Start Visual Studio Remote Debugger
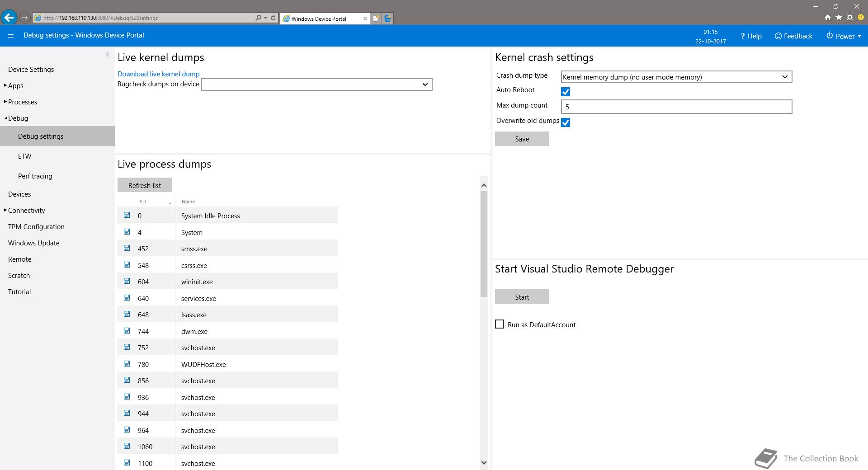The width and height of the screenshot is (868, 470). (x=522, y=297)
